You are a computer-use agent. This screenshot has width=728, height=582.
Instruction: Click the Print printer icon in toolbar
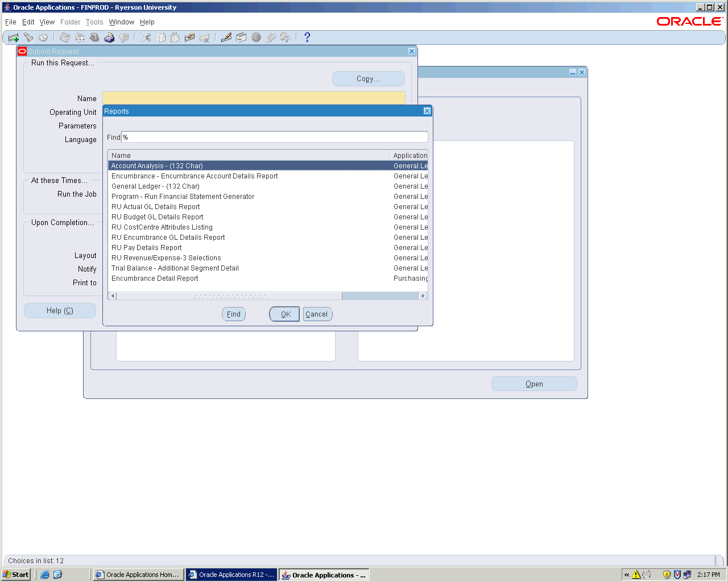pyautogui.click(x=109, y=38)
